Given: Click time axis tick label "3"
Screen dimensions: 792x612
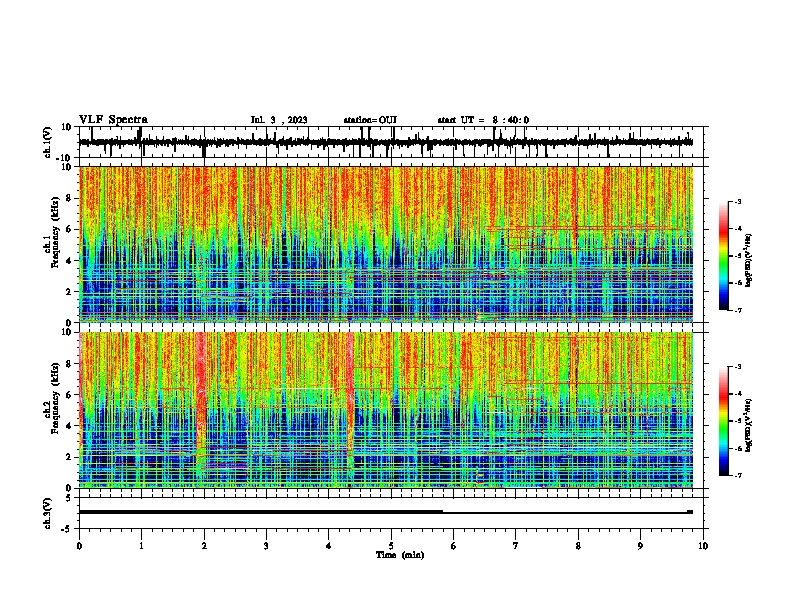Looking at the screenshot, I should coord(266,546).
